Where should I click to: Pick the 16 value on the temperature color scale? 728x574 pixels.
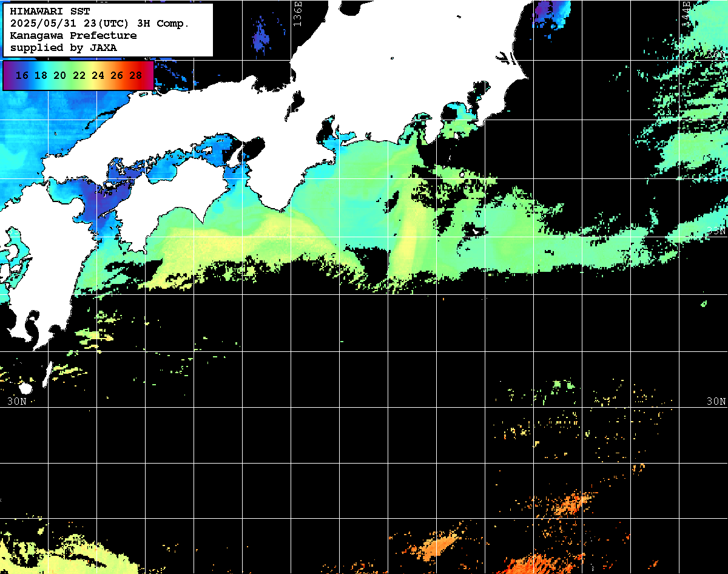coord(22,76)
